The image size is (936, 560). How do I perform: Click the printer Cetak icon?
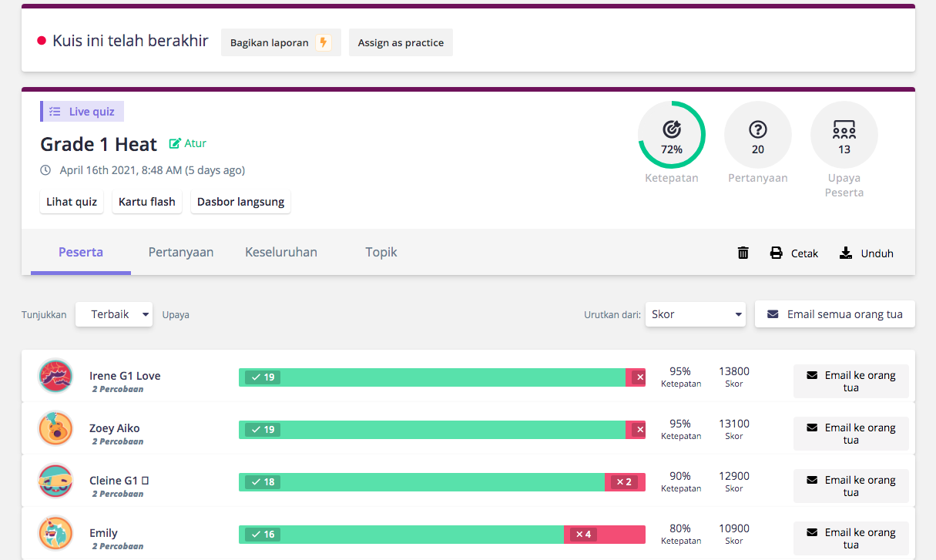pos(777,253)
